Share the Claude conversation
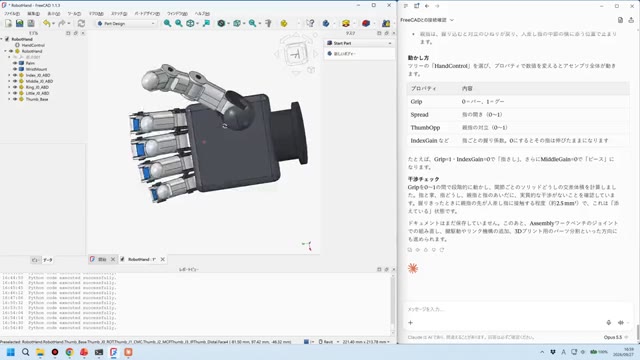This screenshot has width=640, height=360. [631, 20]
